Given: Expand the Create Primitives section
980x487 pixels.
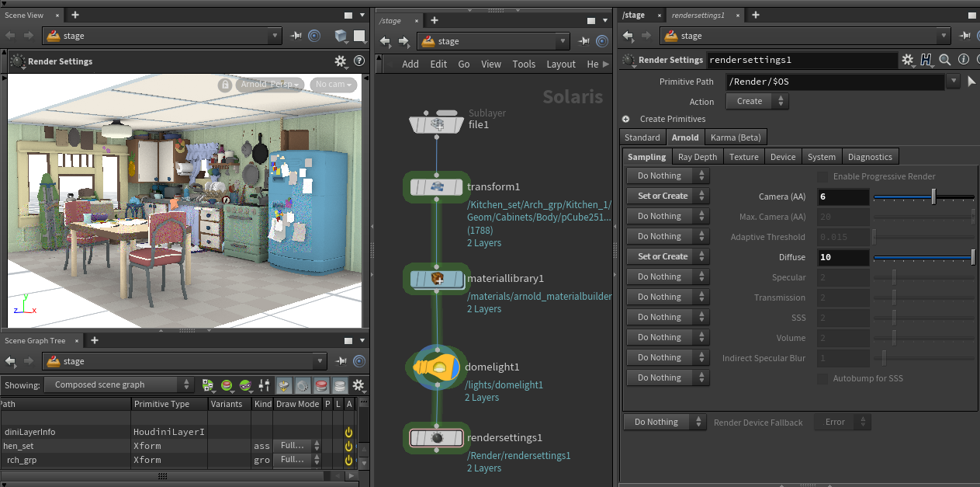Looking at the screenshot, I should [x=626, y=119].
